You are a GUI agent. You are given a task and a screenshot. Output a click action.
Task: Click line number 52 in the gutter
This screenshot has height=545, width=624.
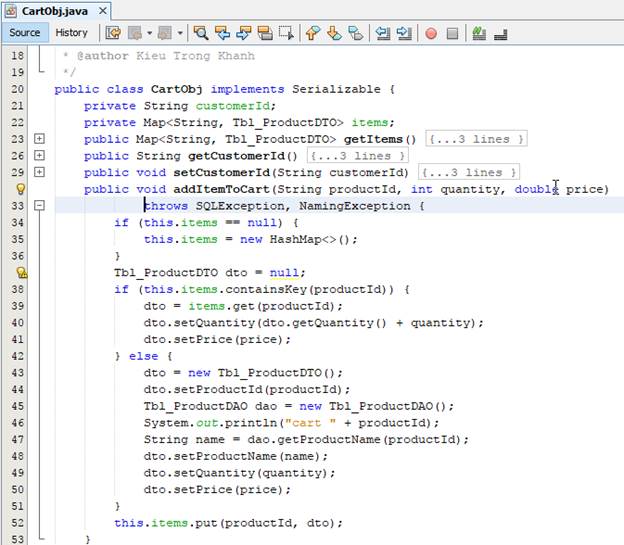click(x=18, y=523)
